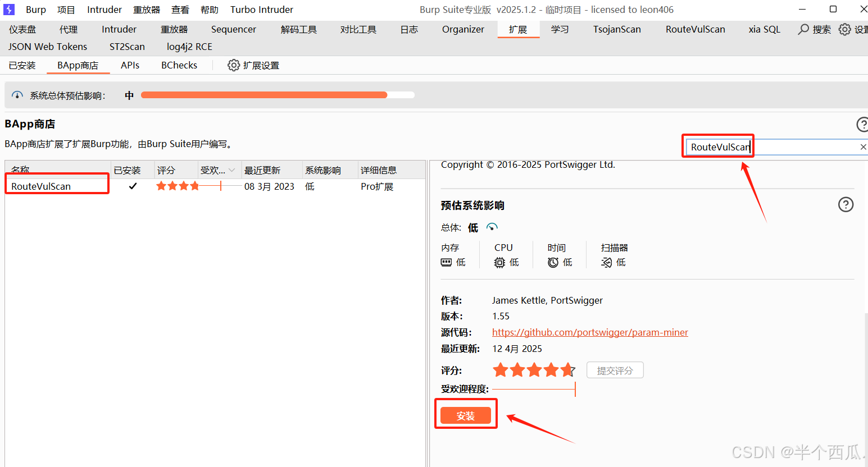Click the Pro扩展 details cell
The image size is (868, 467).
(377, 186)
